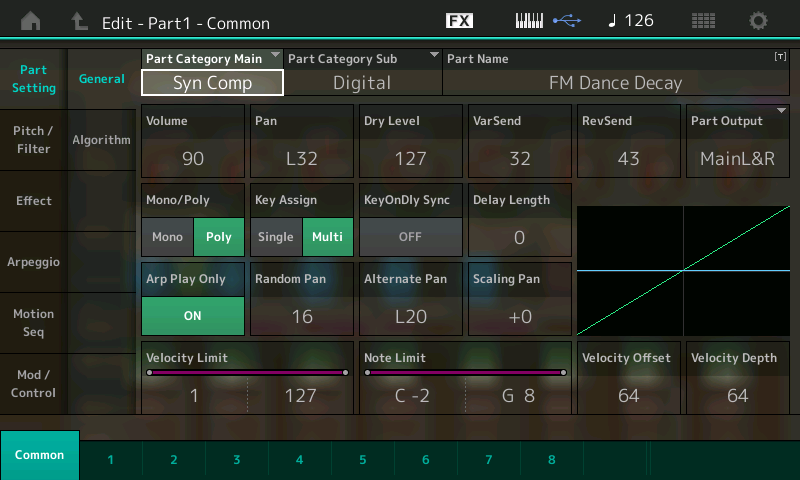The height and width of the screenshot is (480, 800).
Task: Select the Random Pan value 16
Action: tap(302, 316)
